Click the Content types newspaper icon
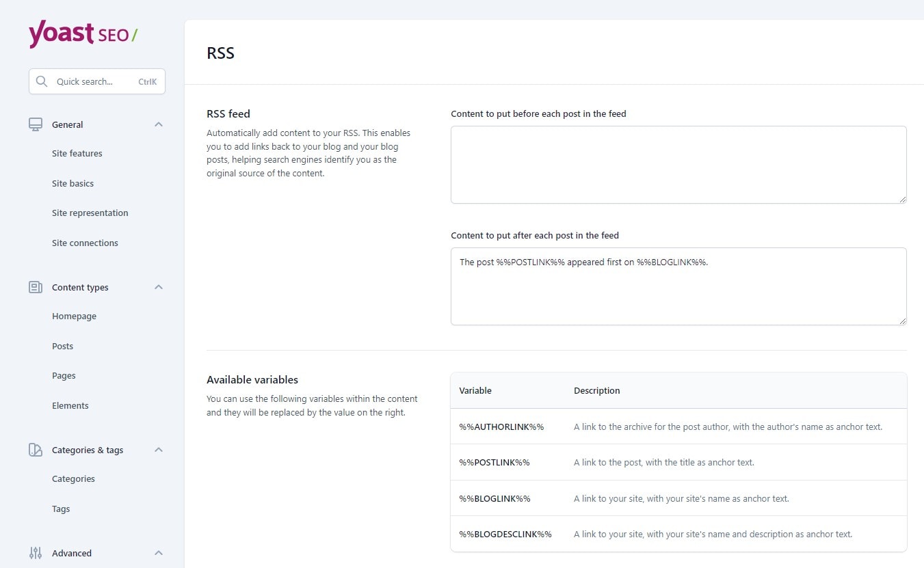 coord(36,287)
